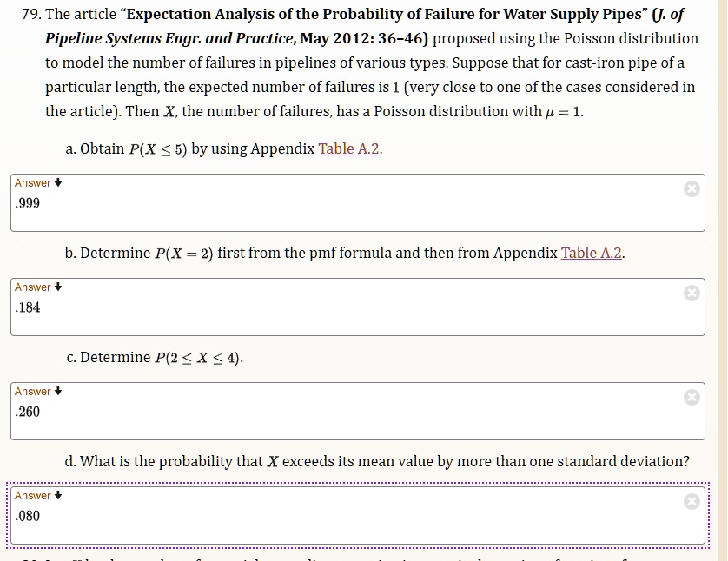Click the Answer label for part b
This screenshot has width=728, height=561.
coord(33,287)
